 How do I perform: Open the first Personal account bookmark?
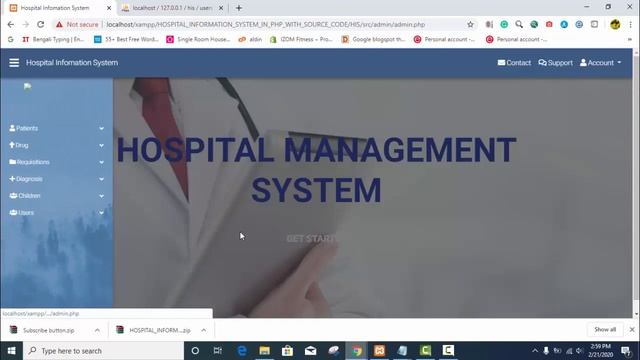(x=444, y=40)
